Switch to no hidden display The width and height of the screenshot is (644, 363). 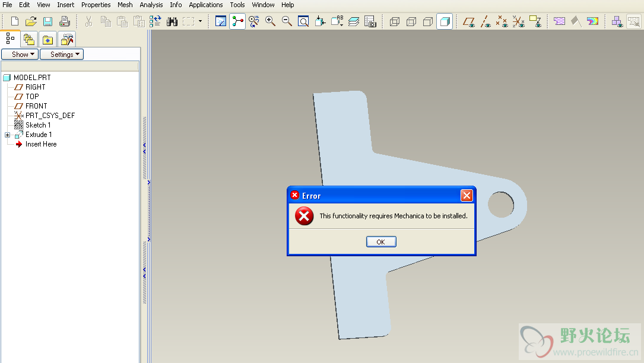428,21
